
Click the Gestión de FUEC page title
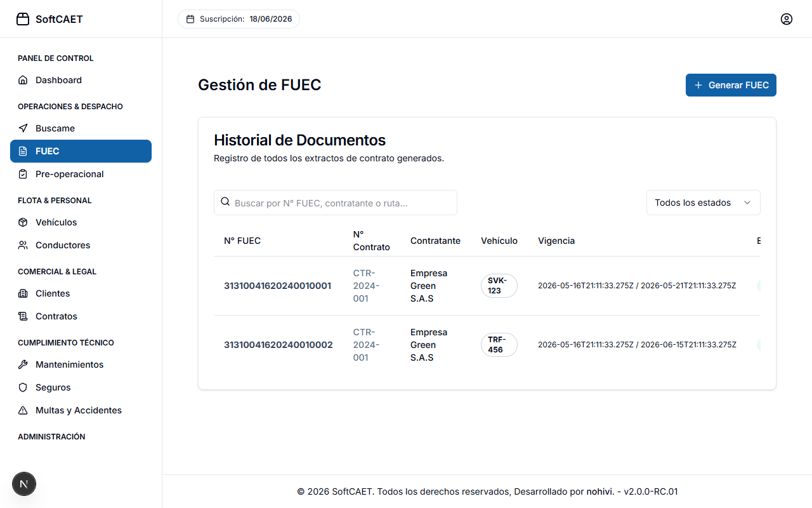259,85
